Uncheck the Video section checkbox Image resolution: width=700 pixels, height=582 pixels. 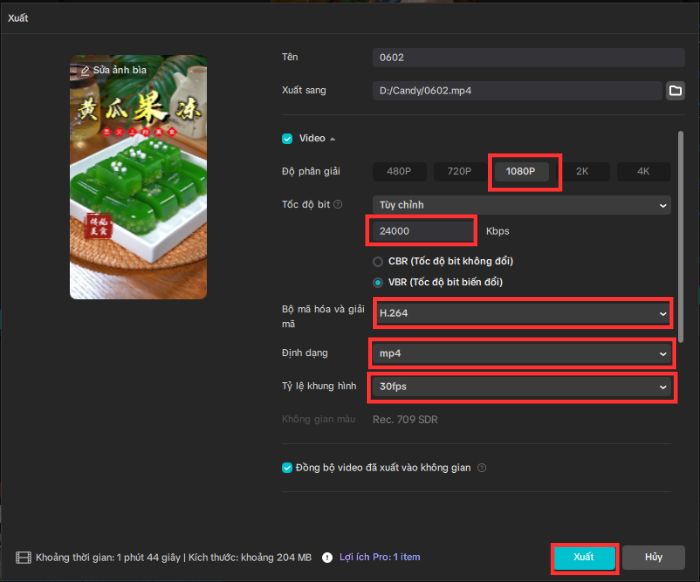pyautogui.click(x=287, y=138)
